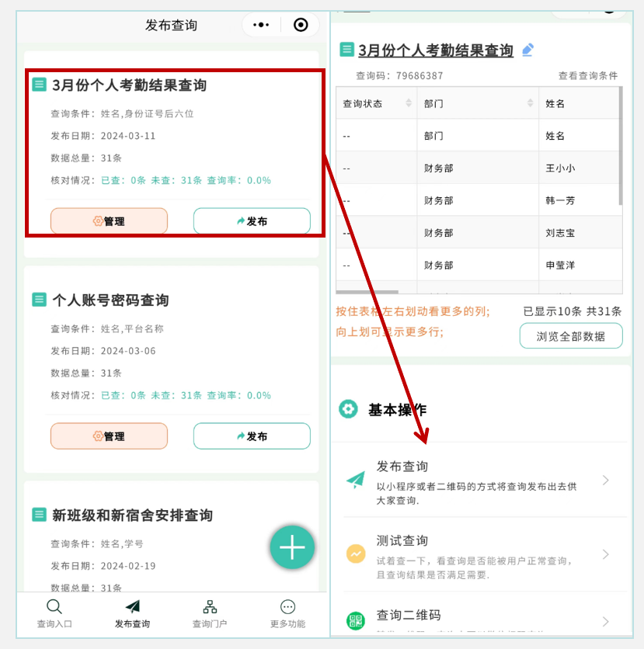
Task: Expand the 发布查询 row chevron
Action: point(605,480)
